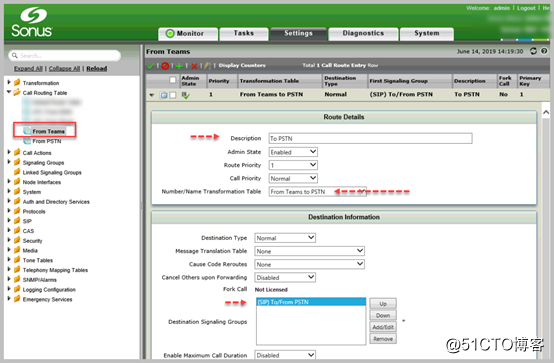Check the row 1 route entry checkbox
The height and width of the screenshot is (363, 554).
[x=172, y=95]
